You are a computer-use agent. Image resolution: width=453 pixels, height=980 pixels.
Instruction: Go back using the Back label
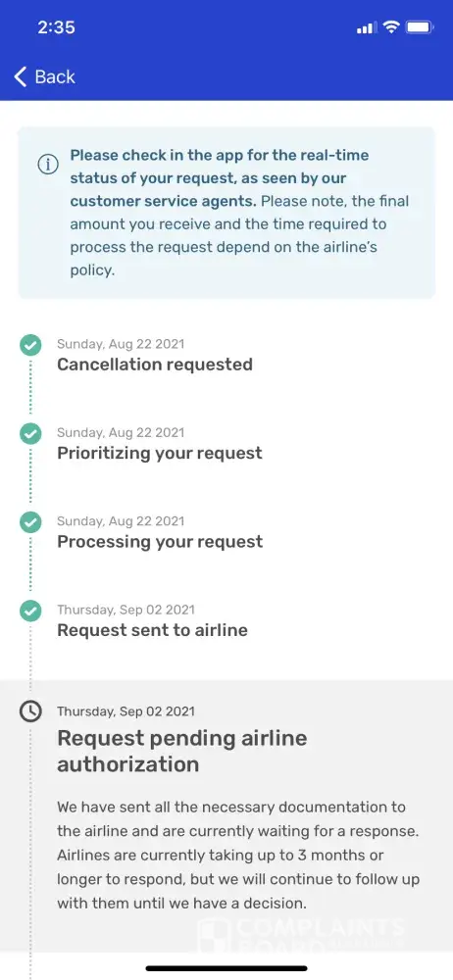pos(55,76)
